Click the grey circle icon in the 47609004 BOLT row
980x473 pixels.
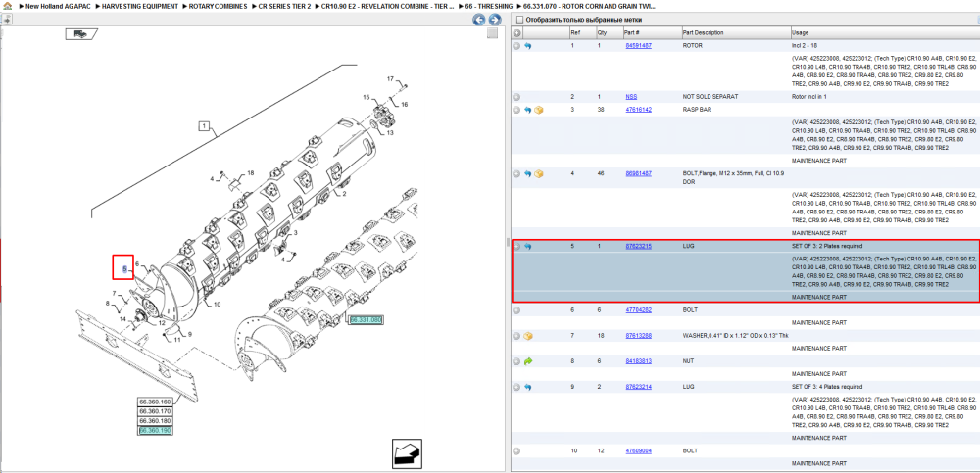click(x=516, y=450)
